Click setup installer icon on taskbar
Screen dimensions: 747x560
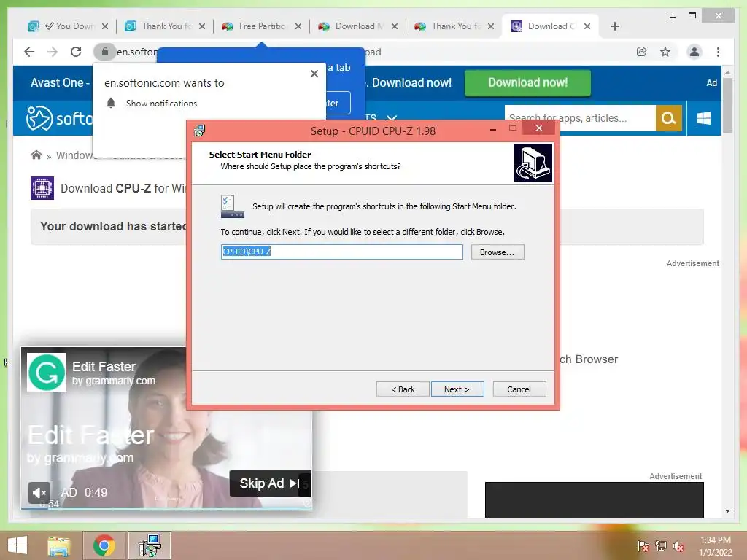tap(150, 545)
